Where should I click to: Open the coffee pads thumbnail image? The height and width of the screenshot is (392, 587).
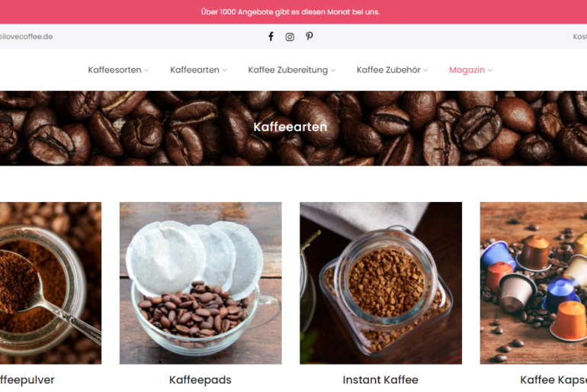coord(200,283)
